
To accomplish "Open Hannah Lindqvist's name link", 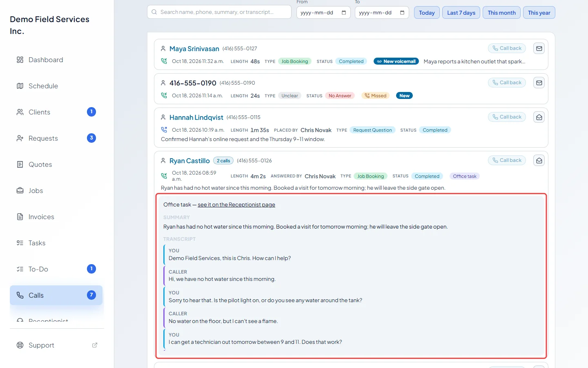I will click(x=196, y=117).
